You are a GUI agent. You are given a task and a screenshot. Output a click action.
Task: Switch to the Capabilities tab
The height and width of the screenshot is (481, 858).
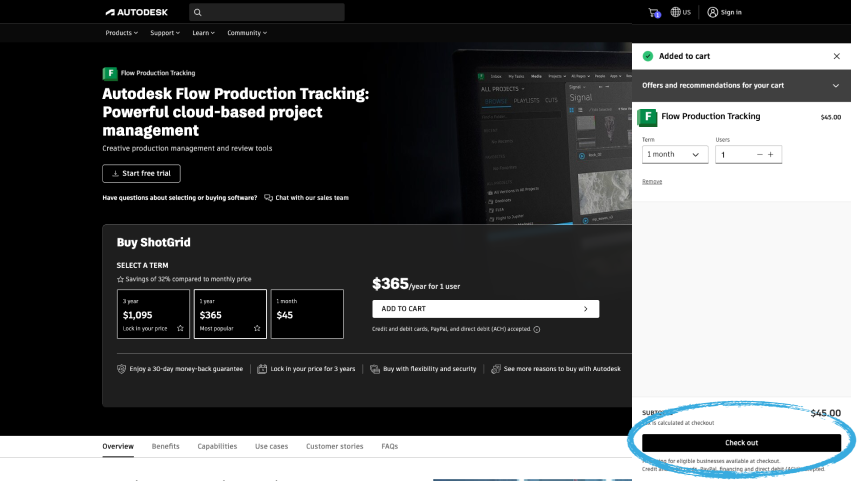[217, 447]
